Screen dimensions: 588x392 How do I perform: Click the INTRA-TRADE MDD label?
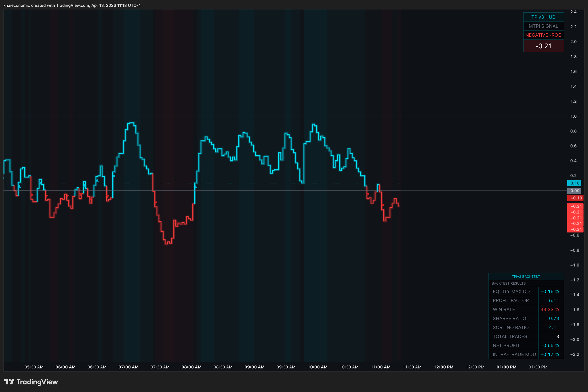click(514, 355)
